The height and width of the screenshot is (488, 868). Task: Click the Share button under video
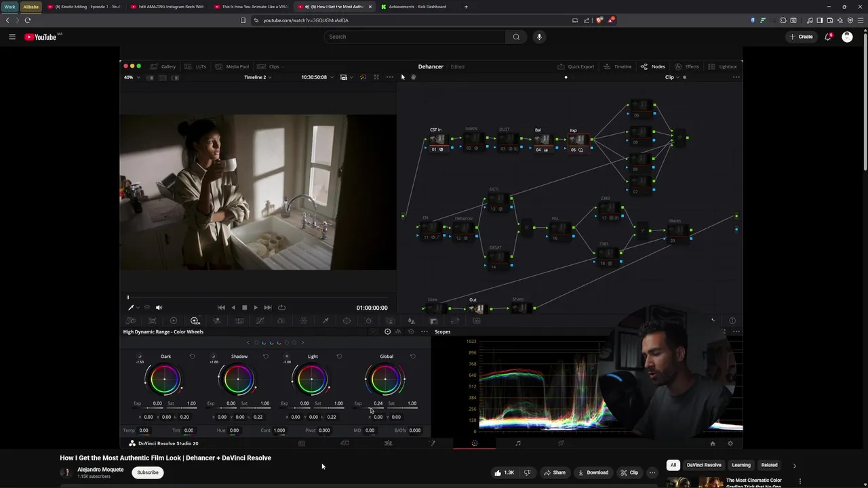coord(554,472)
